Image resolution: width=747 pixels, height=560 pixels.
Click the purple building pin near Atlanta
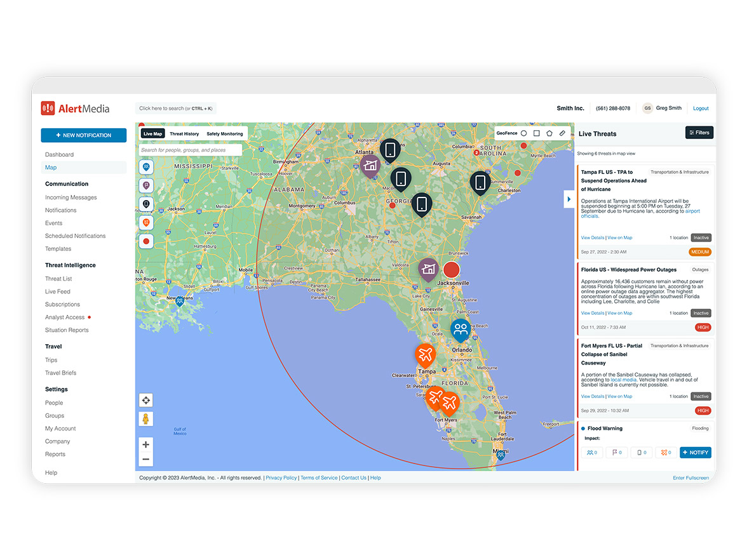[370, 166]
